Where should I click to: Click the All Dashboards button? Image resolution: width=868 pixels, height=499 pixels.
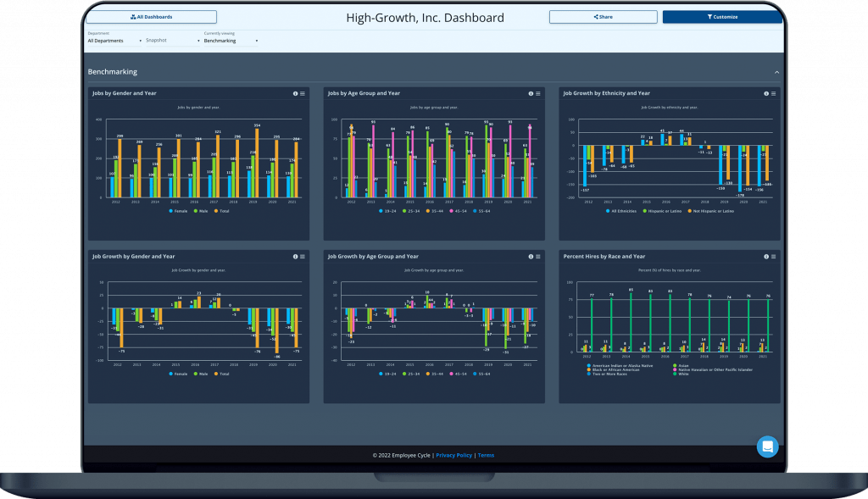[151, 17]
